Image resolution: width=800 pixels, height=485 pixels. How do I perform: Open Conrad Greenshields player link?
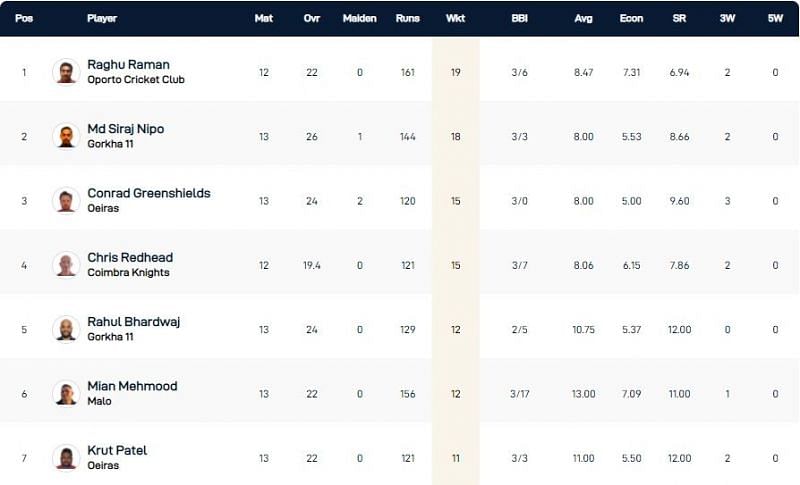coord(149,193)
